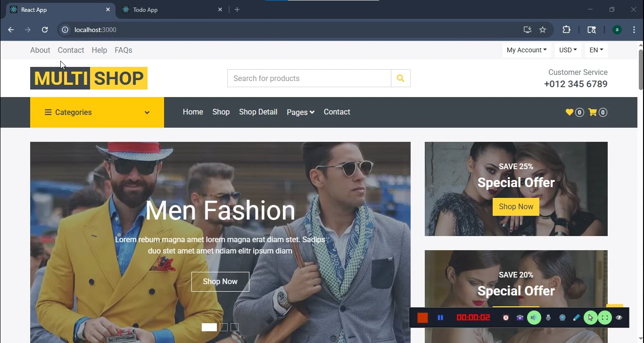The height and width of the screenshot is (343, 644).
Task: Toggle the eye visibility icon in recorder
Action: (x=619, y=318)
